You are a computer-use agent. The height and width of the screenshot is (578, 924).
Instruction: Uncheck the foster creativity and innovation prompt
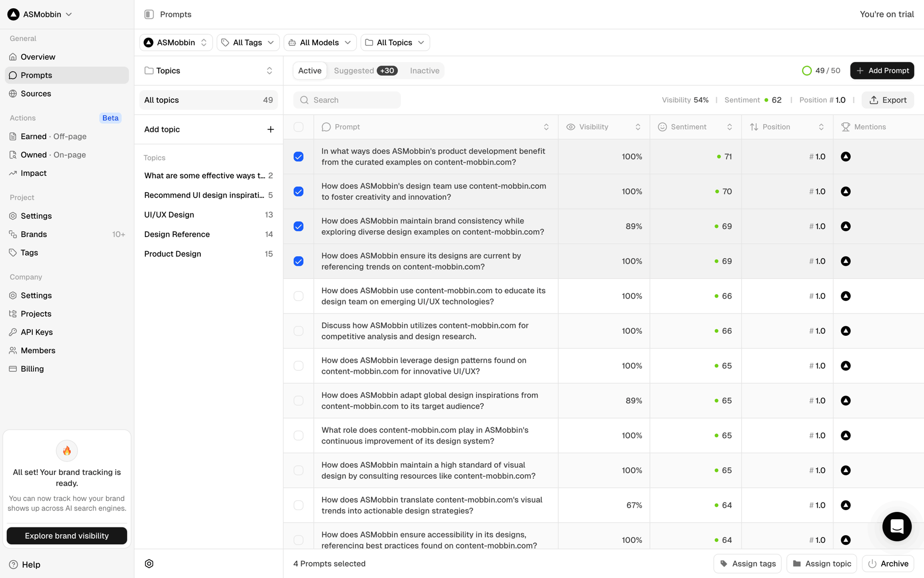tap(298, 191)
